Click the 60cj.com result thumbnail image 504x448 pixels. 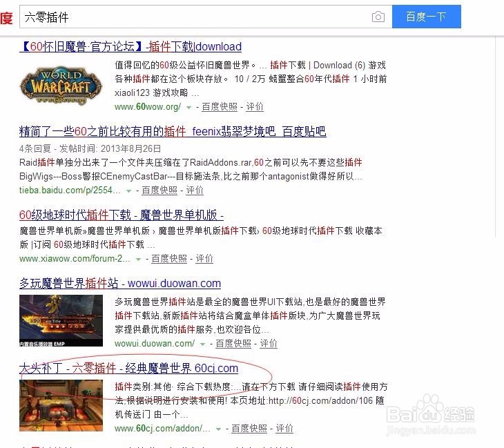(61, 406)
